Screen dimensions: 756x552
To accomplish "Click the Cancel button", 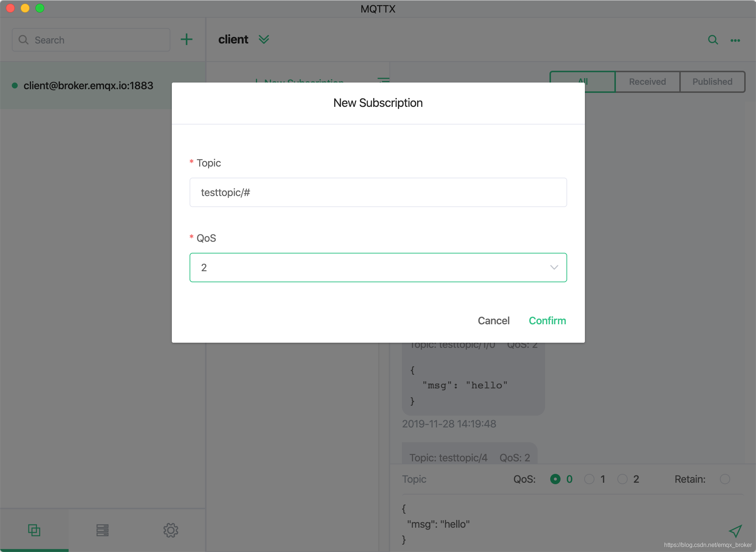I will (x=494, y=320).
